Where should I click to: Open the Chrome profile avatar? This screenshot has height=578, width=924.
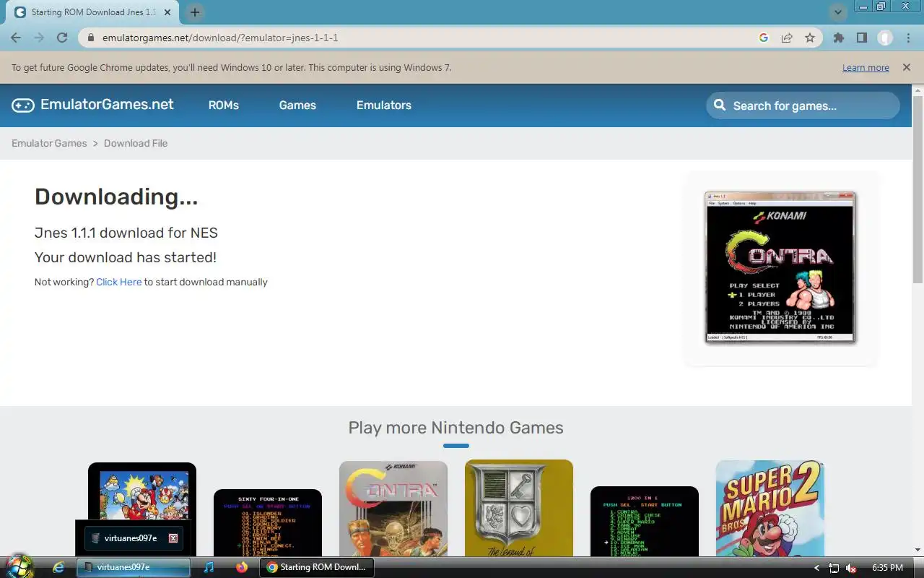click(x=885, y=38)
